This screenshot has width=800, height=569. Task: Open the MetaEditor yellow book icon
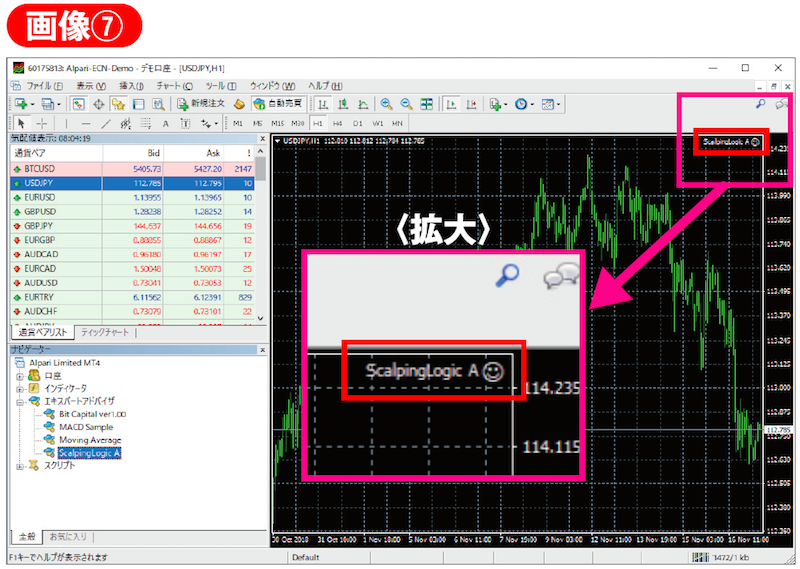(x=239, y=104)
